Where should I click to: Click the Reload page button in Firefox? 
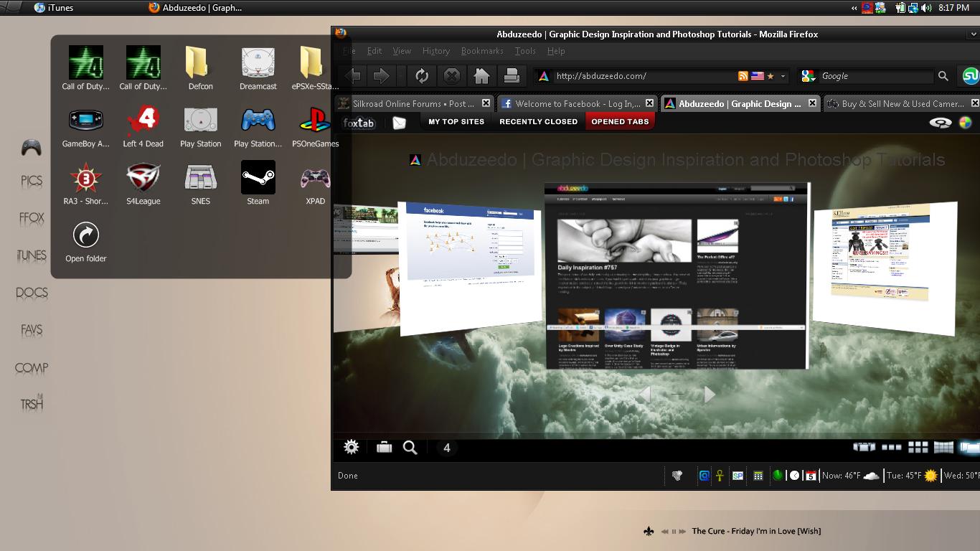pyautogui.click(x=422, y=76)
